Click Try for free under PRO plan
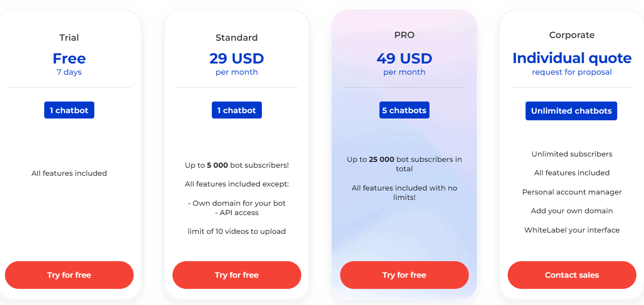 pos(404,275)
